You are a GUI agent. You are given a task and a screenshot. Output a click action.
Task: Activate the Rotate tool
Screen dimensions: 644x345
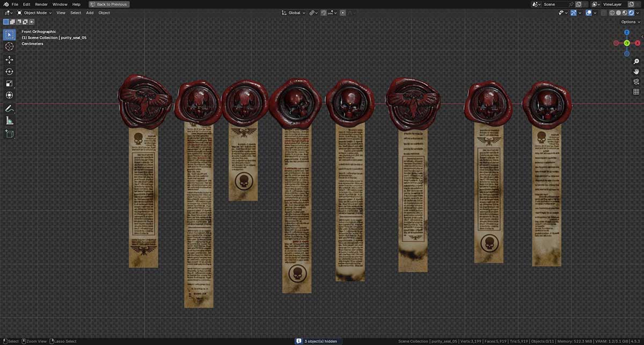click(9, 71)
